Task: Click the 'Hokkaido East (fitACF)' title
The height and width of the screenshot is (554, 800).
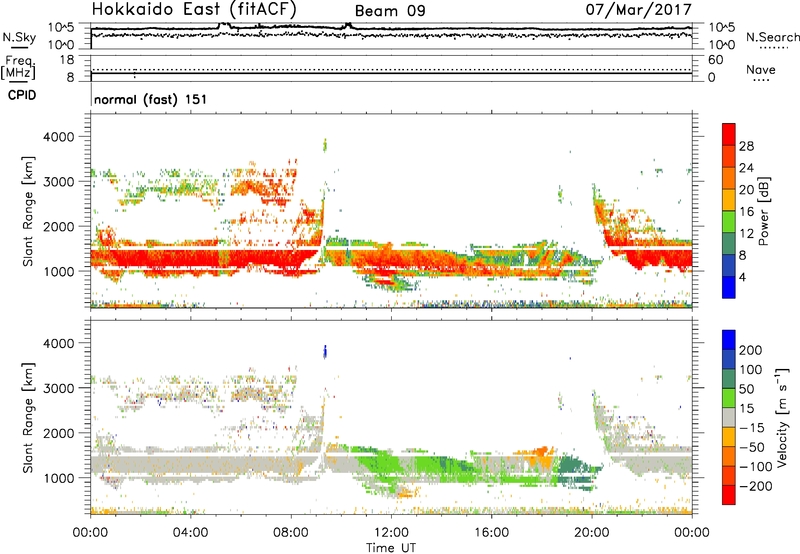Action: 194,10
